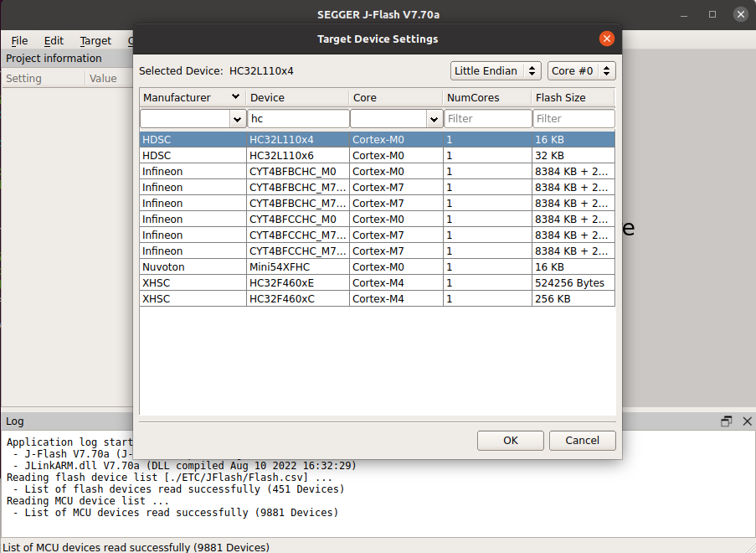The height and width of the screenshot is (553, 756).
Task: Select the HC32L110x6 device row
Action: tap(378, 155)
